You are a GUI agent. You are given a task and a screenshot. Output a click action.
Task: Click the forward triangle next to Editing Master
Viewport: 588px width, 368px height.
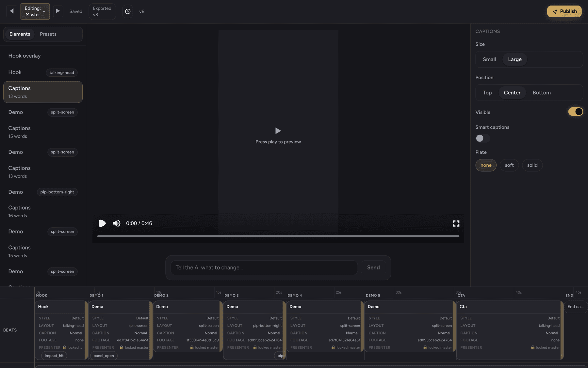click(58, 11)
